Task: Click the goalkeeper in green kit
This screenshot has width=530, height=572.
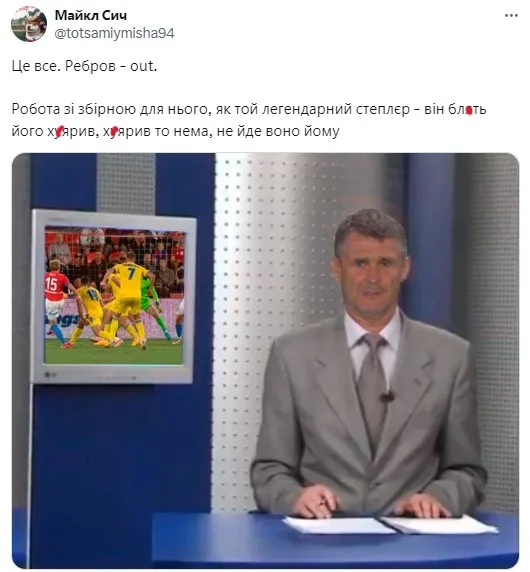Action: click(x=155, y=308)
